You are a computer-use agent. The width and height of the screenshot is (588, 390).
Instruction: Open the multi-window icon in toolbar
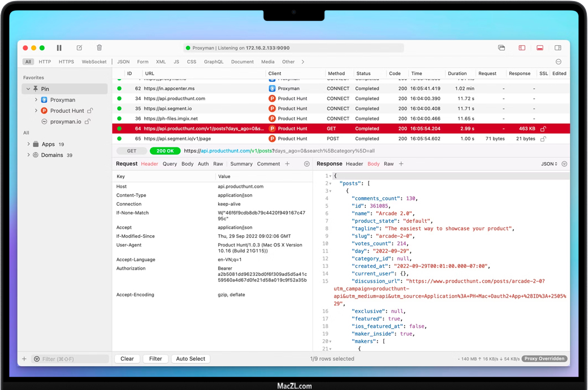pos(501,48)
